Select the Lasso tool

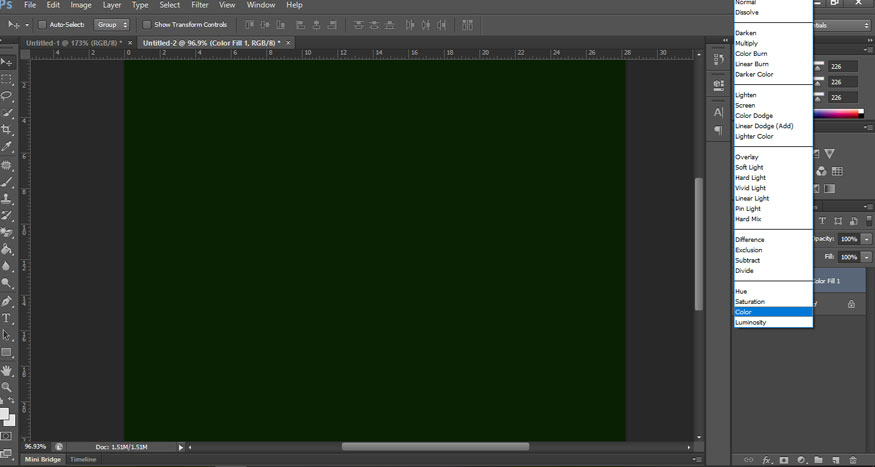click(7, 96)
